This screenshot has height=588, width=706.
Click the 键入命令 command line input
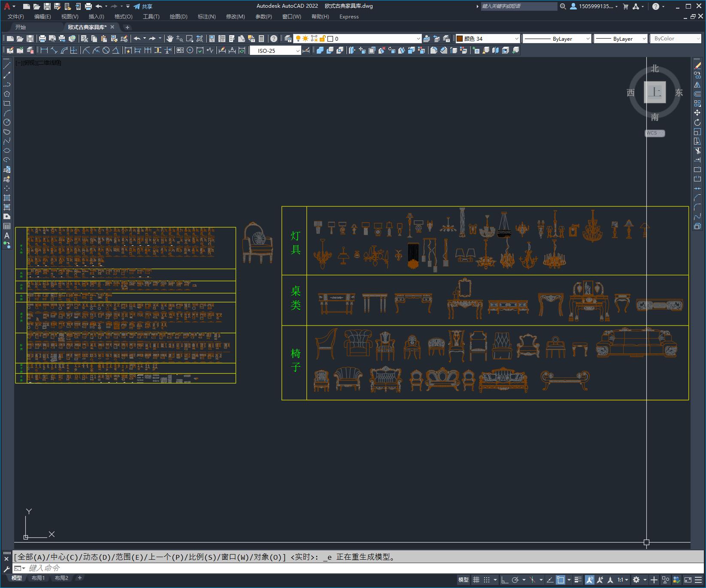[358, 568]
